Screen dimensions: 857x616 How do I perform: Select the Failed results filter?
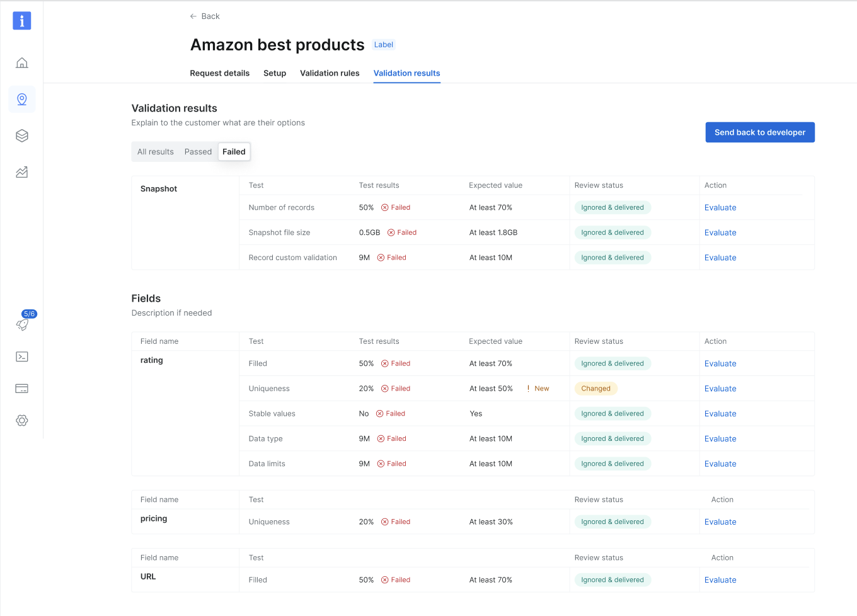pyautogui.click(x=234, y=152)
